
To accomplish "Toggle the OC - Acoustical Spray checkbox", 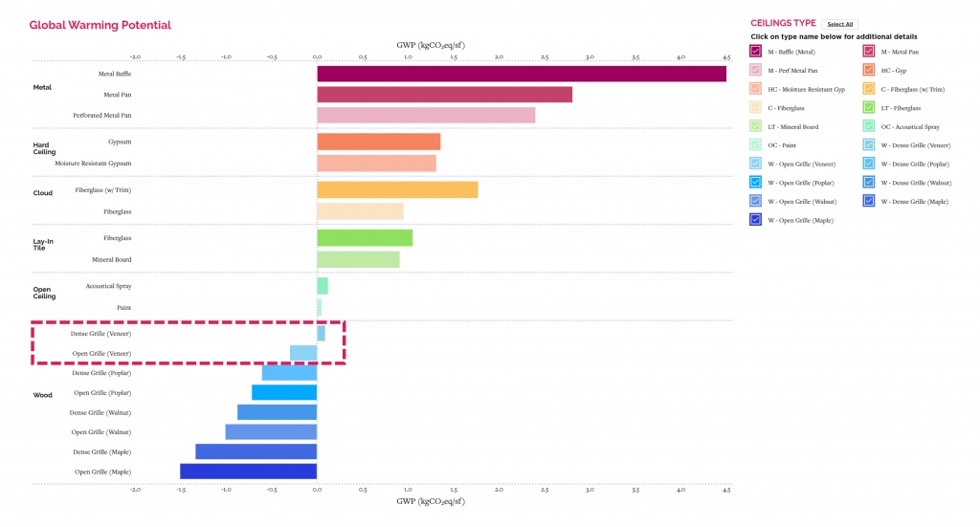I will (869, 126).
